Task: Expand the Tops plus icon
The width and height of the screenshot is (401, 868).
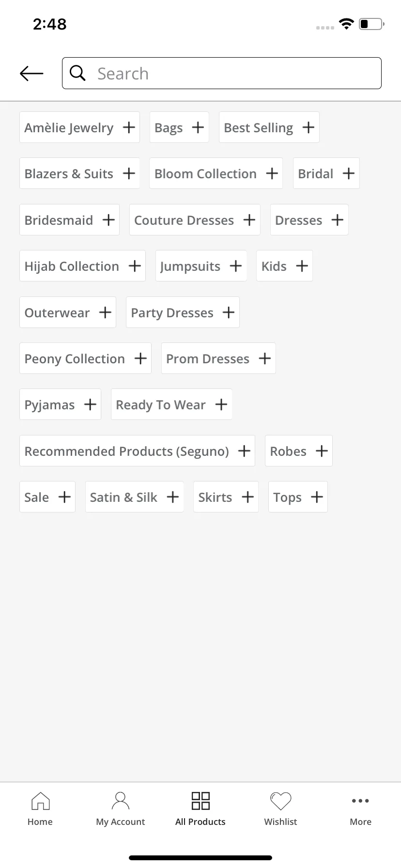Action: [317, 497]
